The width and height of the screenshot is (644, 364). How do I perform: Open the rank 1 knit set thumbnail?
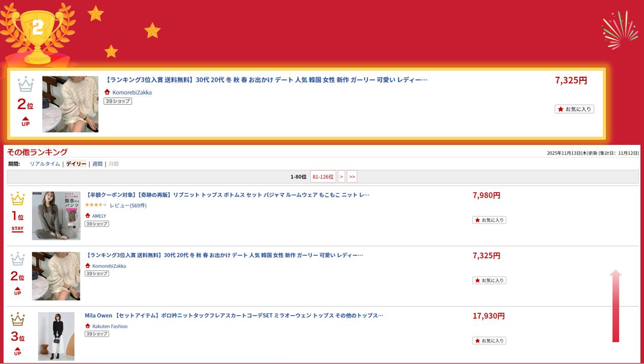[x=56, y=216]
